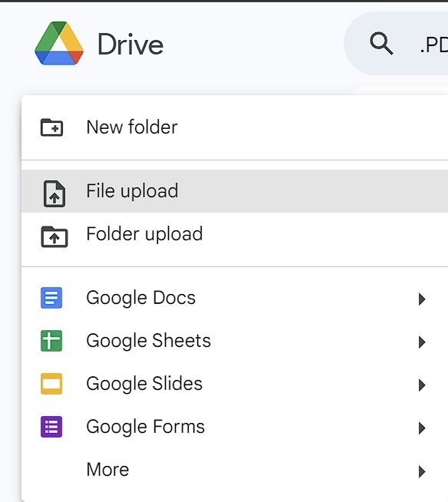This screenshot has height=502, width=448.
Task: Click the blue Google Docs icon
Action: click(x=51, y=298)
